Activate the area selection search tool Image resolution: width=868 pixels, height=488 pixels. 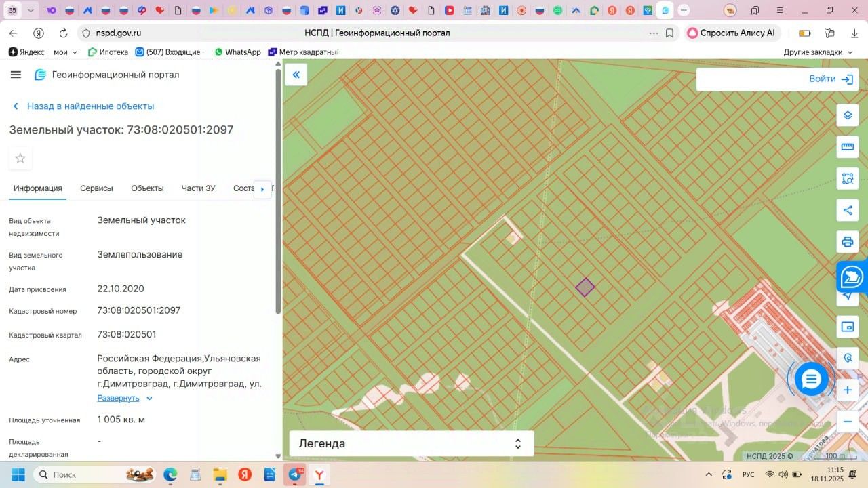click(x=847, y=179)
